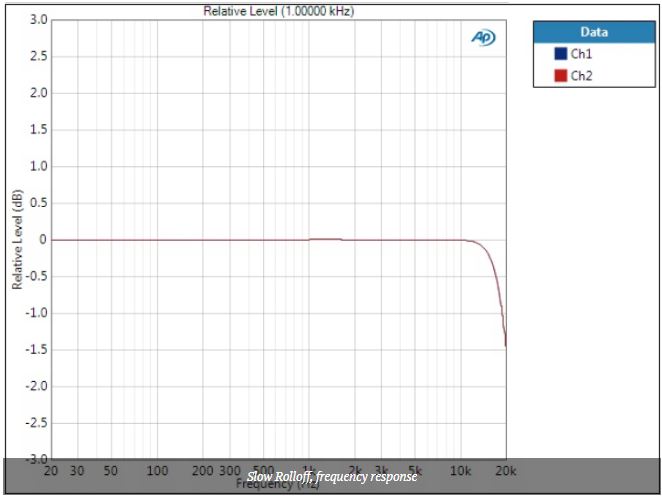Click the 20k tick at the axis right end
Image resolution: width=662 pixels, height=500 pixels.
tap(506, 470)
